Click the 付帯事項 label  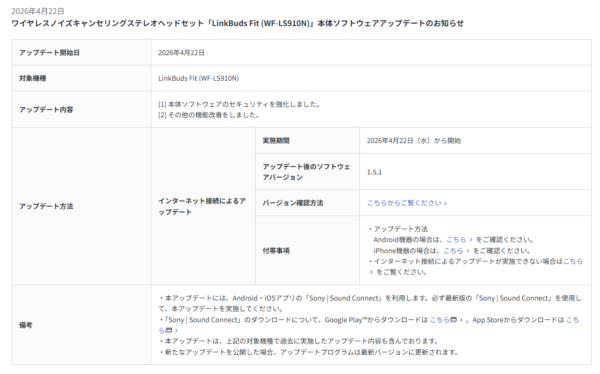[276, 251]
